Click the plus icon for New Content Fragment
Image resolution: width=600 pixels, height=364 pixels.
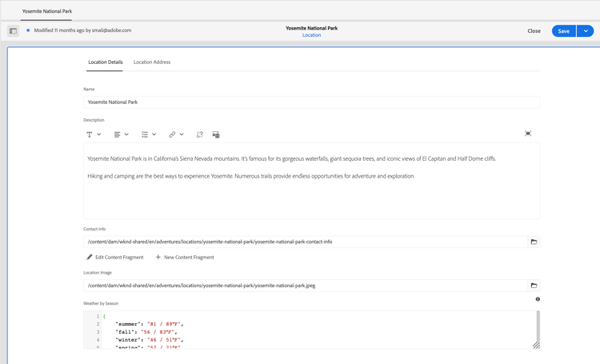click(158, 258)
